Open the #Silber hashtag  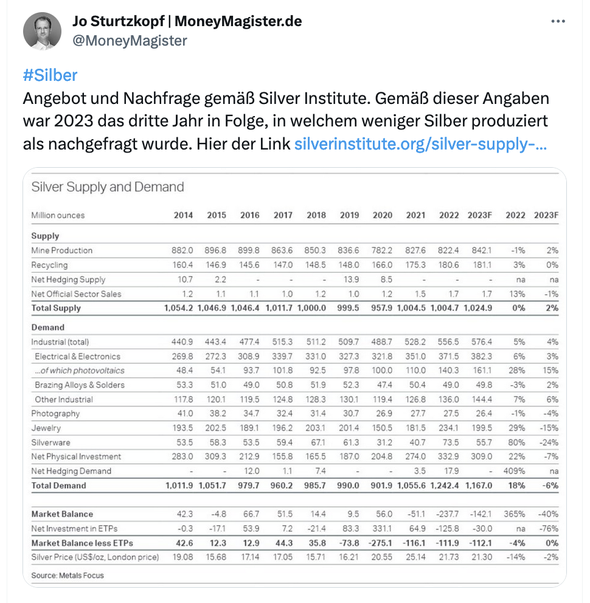click(x=50, y=75)
